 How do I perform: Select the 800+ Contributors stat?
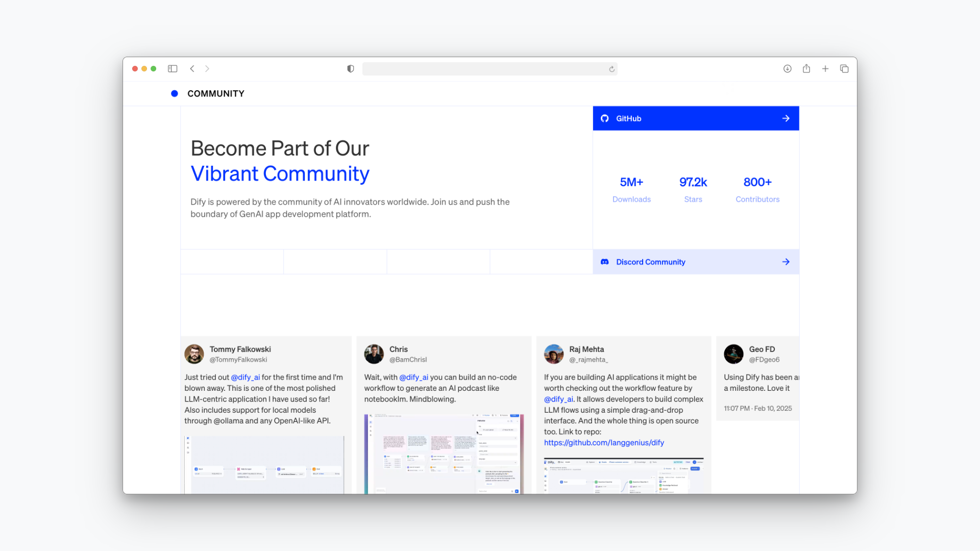click(x=757, y=190)
